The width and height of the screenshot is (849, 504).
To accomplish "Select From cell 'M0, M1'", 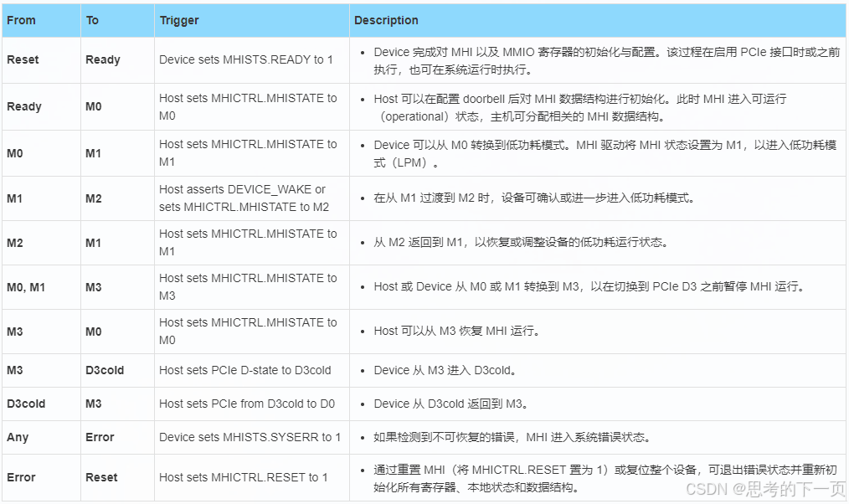I will (x=26, y=287).
